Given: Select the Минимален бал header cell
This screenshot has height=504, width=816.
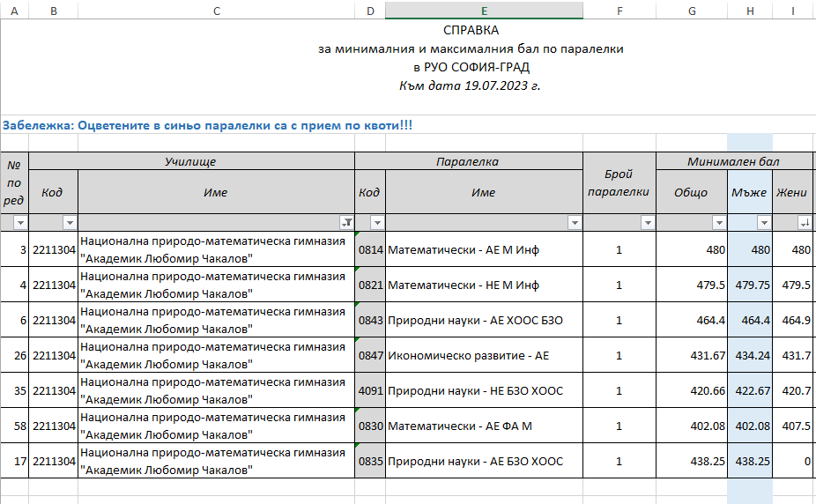Looking at the screenshot, I should 735,161.
